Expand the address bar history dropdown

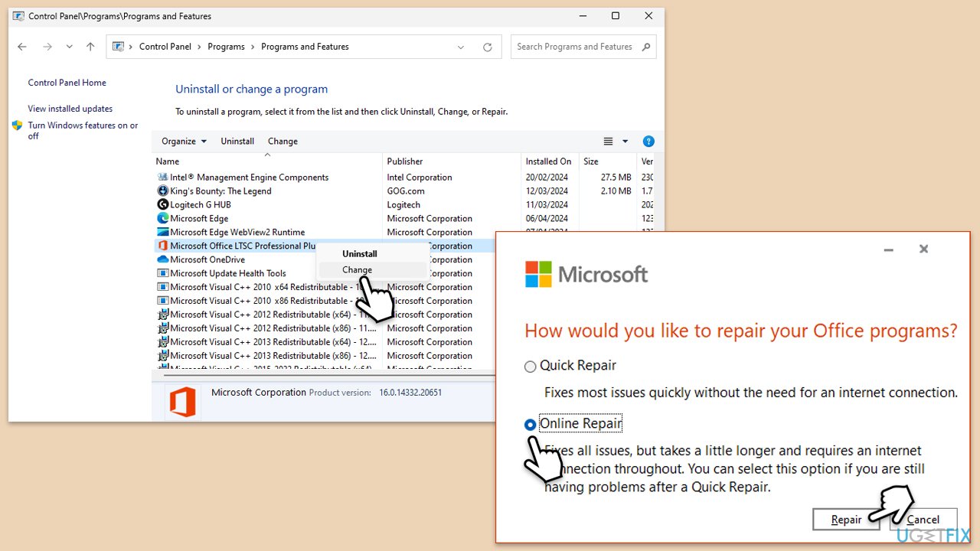click(461, 47)
